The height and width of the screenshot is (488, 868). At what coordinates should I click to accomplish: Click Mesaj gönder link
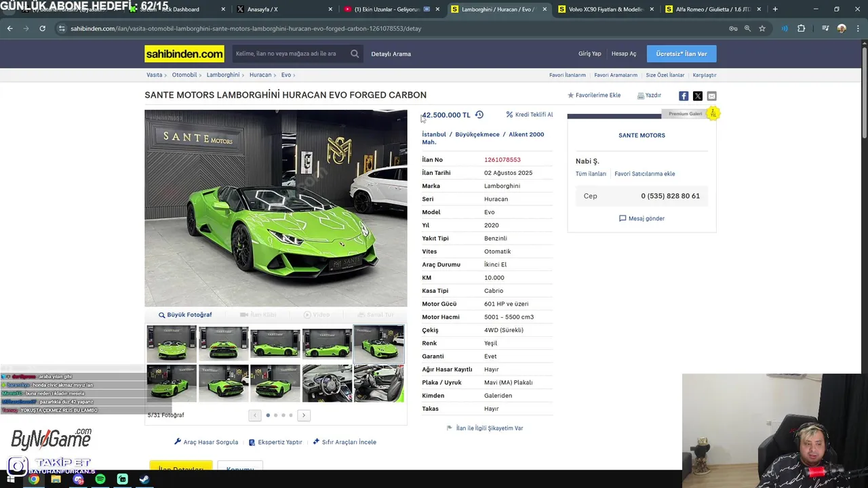[642, 218]
